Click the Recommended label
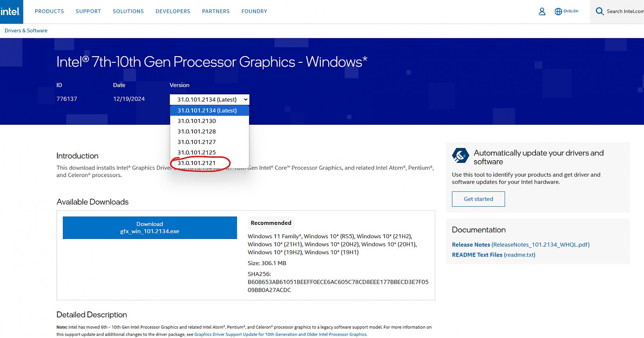Screen dimensions: 644x338 [271, 223]
